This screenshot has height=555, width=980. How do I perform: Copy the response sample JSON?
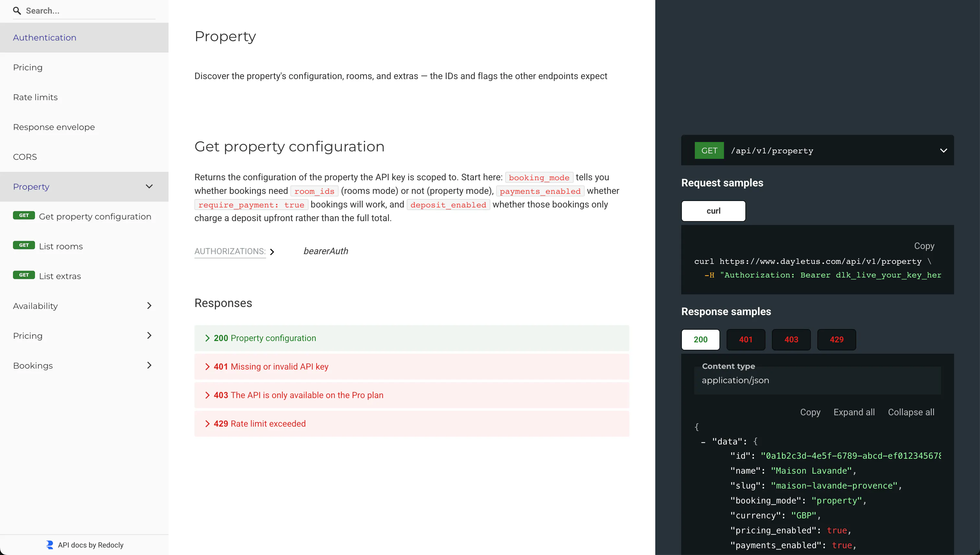pyautogui.click(x=810, y=412)
